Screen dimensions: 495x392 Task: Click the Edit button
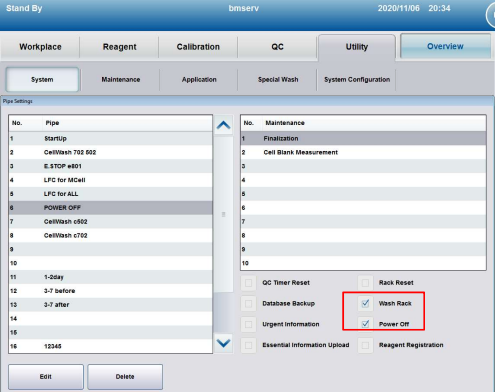[x=46, y=377]
